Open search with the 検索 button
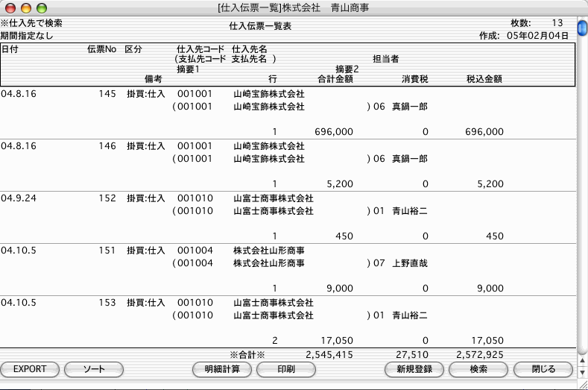The width and height of the screenshot is (588, 390). (x=478, y=369)
